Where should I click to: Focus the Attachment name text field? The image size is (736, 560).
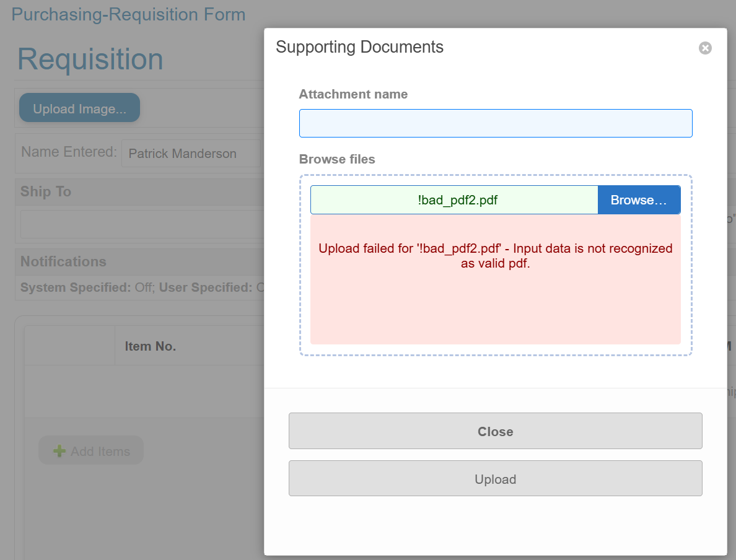pos(495,123)
